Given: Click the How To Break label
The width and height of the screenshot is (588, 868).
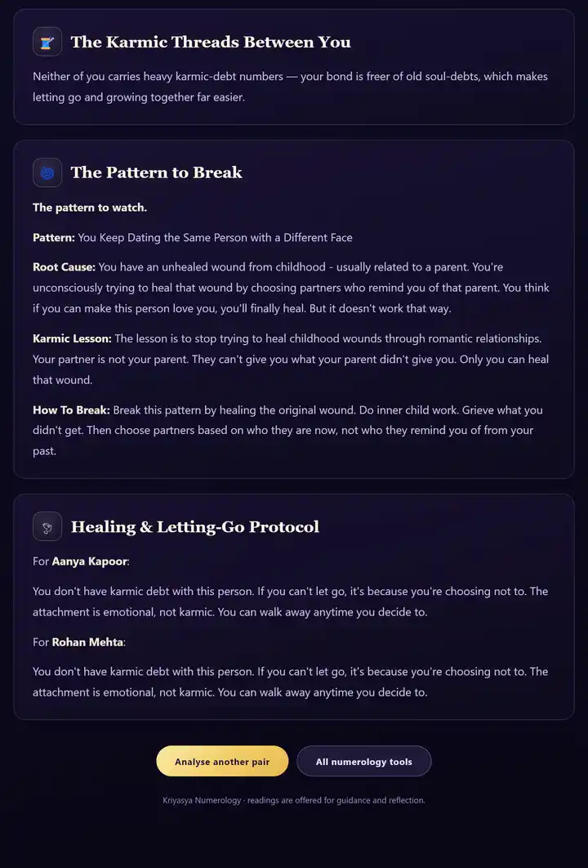Looking at the screenshot, I should pos(71,410).
